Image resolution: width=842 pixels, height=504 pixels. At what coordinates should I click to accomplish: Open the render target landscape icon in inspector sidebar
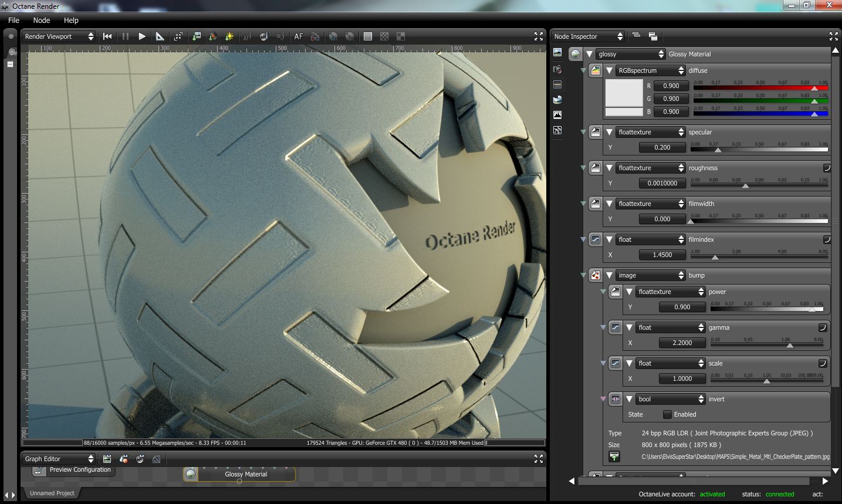point(557,53)
